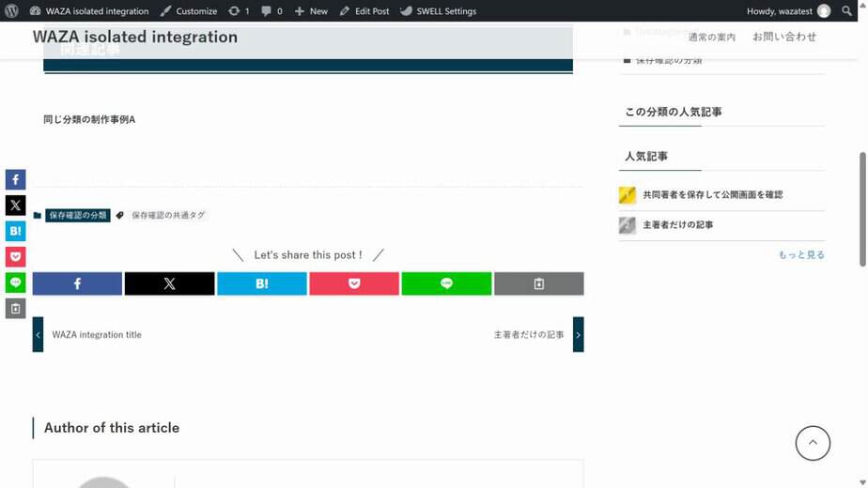Open SWELL Settings menu
Image resolution: width=868 pixels, height=488 pixels.
point(439,10)
